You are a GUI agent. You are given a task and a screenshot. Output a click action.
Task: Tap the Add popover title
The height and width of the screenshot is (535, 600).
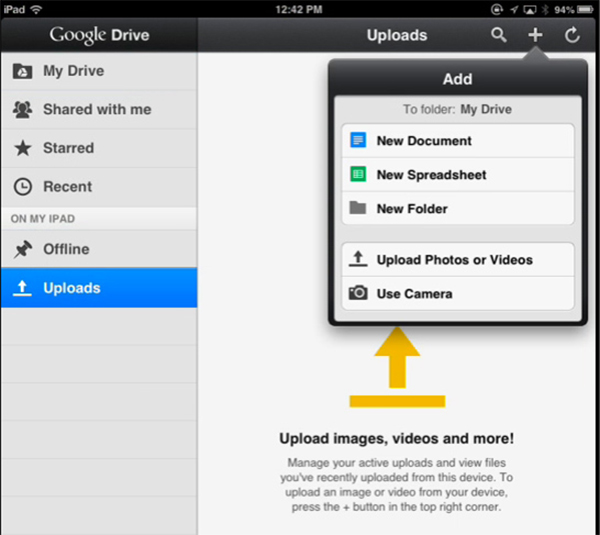(x=458, y=79)
